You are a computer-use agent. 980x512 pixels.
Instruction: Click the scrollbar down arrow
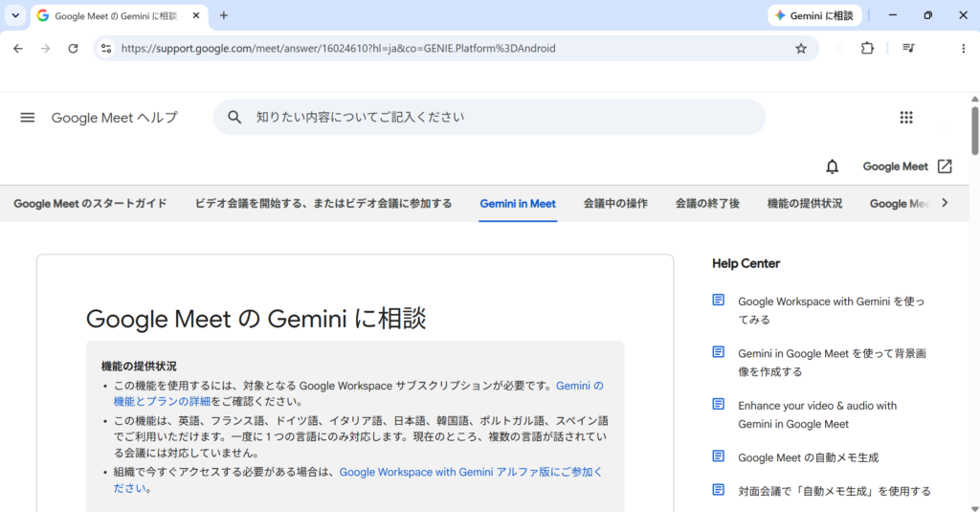[x=975, y=508]
